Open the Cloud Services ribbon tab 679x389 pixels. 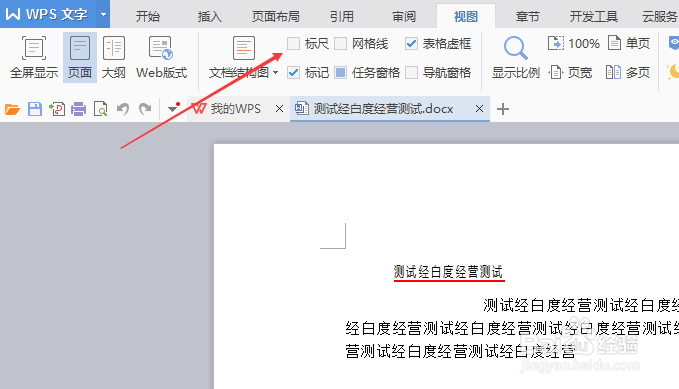[x=660, y=16]
